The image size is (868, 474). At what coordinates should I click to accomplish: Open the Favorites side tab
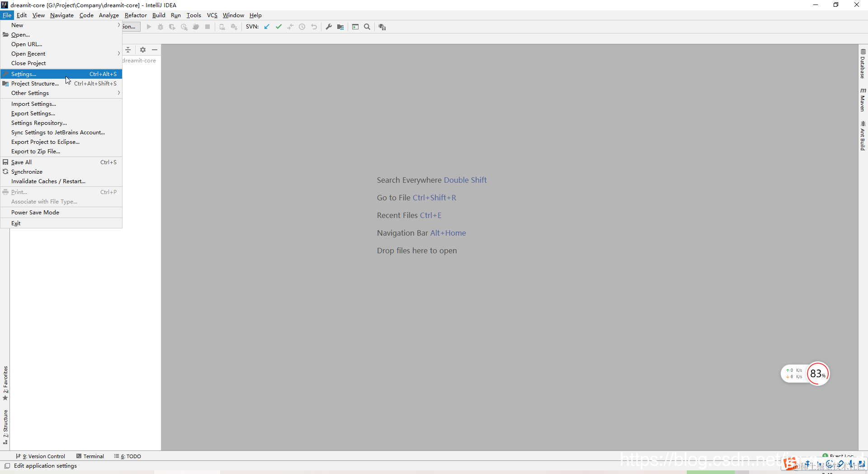pyautogui.click(x=5, y=384)
